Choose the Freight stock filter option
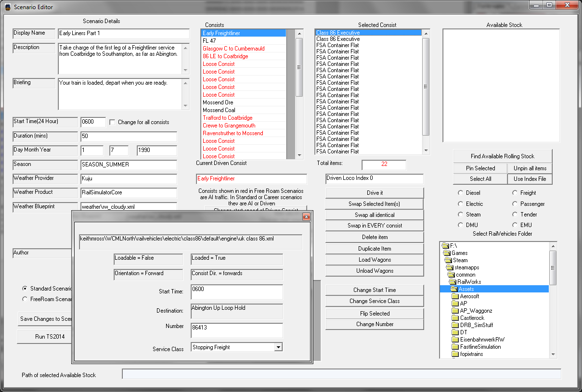582x392 pixels. 514,193
